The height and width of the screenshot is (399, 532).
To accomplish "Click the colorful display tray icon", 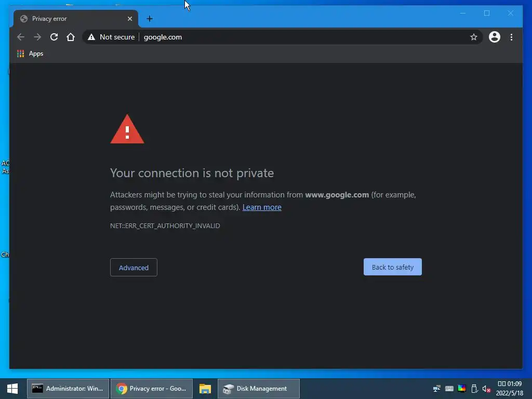I will [462, 389].
